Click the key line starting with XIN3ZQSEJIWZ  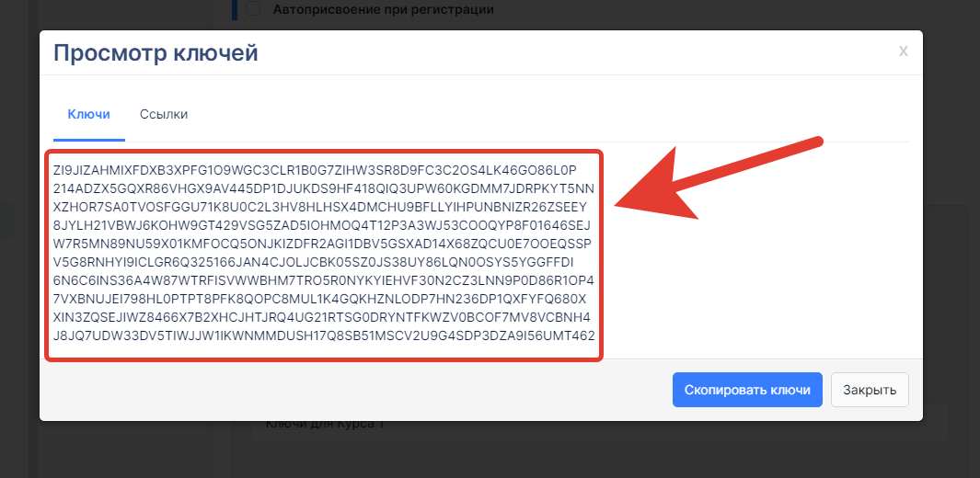coord(321,316)
